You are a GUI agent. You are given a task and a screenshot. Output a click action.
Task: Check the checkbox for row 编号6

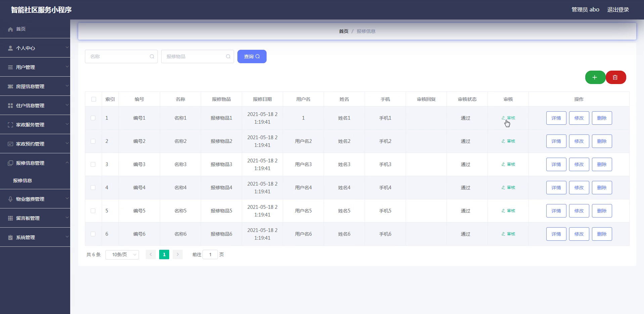tap(93, 234)
